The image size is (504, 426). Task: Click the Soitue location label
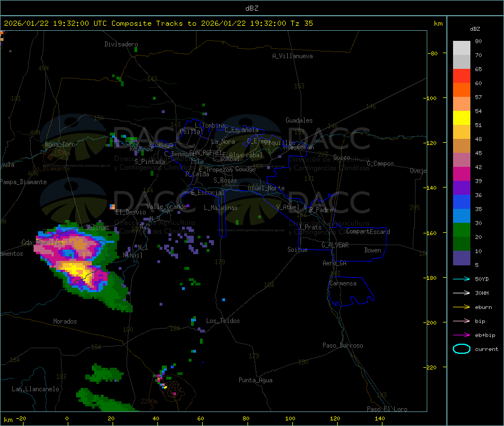point(297,250)
